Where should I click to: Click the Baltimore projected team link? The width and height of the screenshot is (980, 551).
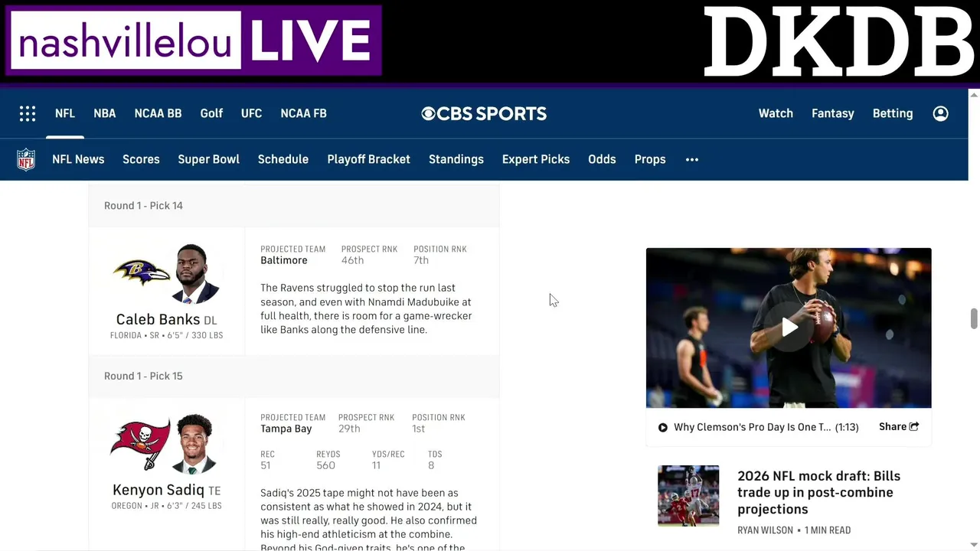[x=284, y=260]
